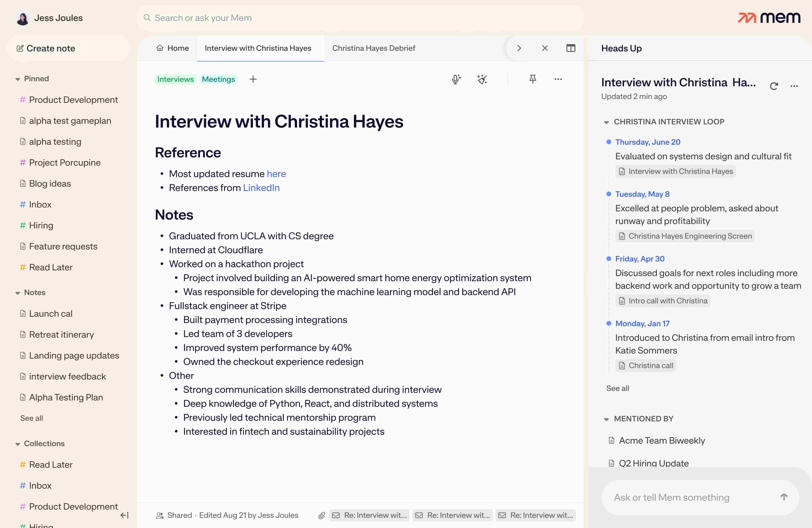Open the note options ellipsis menu

[x=558, y=79]
